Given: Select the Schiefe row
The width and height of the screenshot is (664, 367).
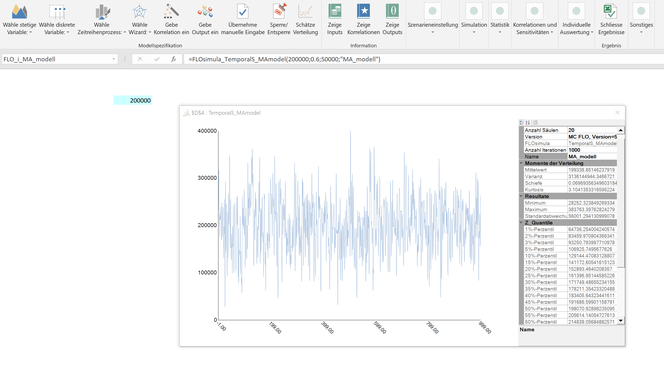Looking at the screenshot, I should [570, 183].
